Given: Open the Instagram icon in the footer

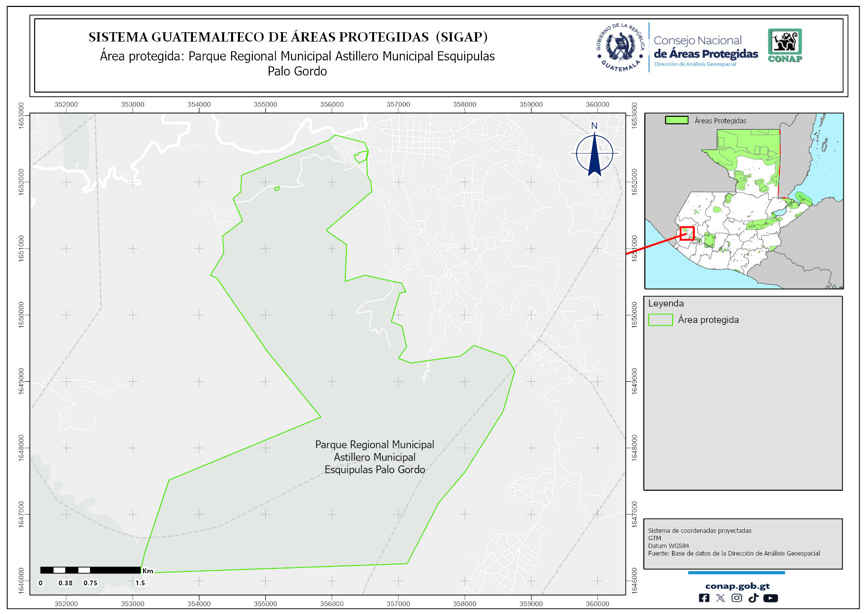Looking at the screenshot, I should (x=737, y=598).
